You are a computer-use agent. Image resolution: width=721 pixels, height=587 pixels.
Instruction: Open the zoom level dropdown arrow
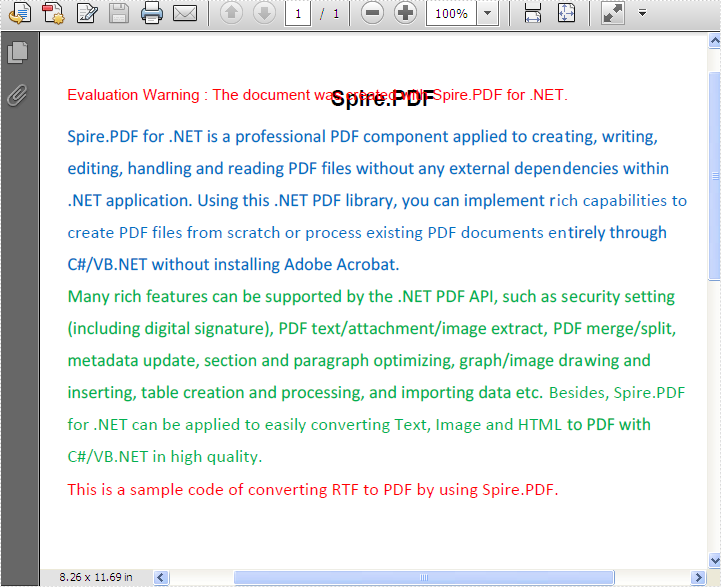488,14
